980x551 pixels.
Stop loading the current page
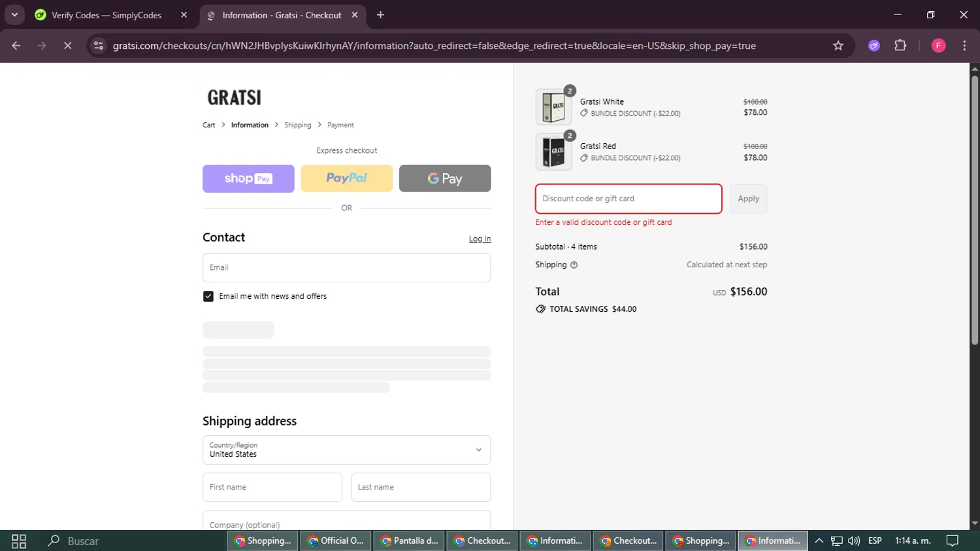coord(67,46)
